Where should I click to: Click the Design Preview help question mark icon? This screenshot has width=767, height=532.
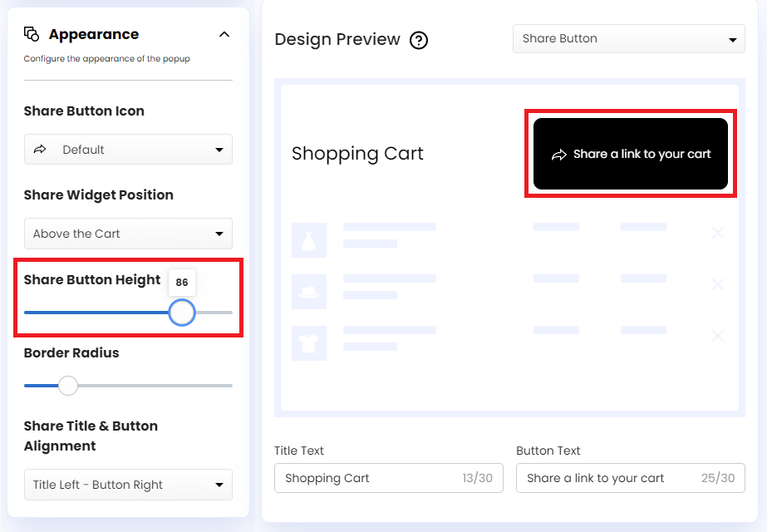[418, 40]
